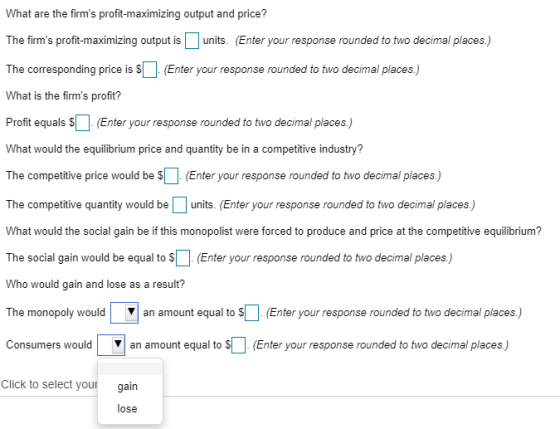This screenshot has height=429, width=560.
Task: Choose 'gain' from the open dropdown list
Action: point(128,386)
